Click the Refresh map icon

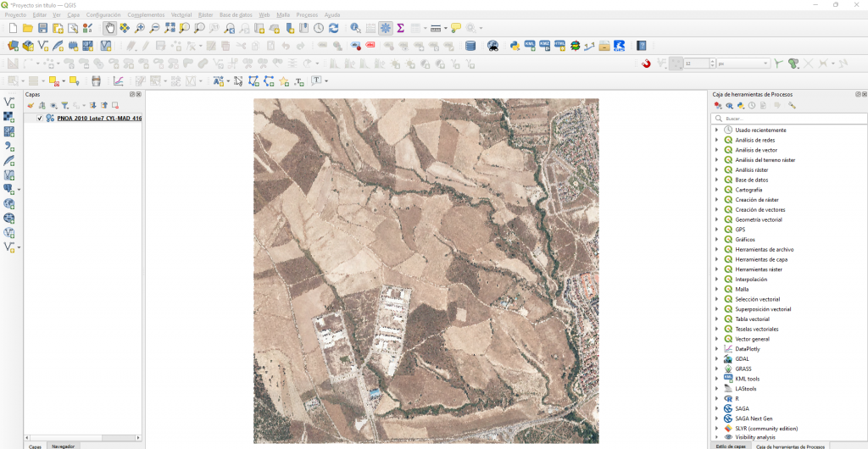(333, 28)
